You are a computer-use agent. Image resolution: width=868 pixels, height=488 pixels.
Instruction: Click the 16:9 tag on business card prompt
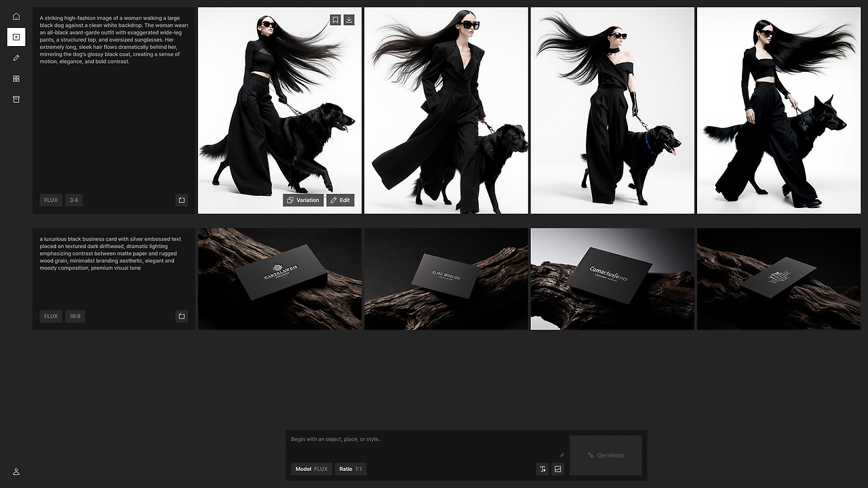tap(75, 316)
